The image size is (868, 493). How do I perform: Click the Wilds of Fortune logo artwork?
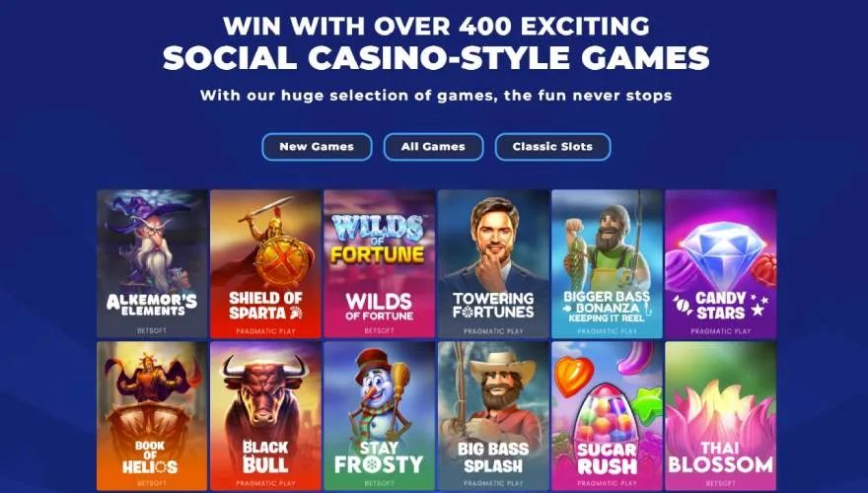[x=378, y=239]
